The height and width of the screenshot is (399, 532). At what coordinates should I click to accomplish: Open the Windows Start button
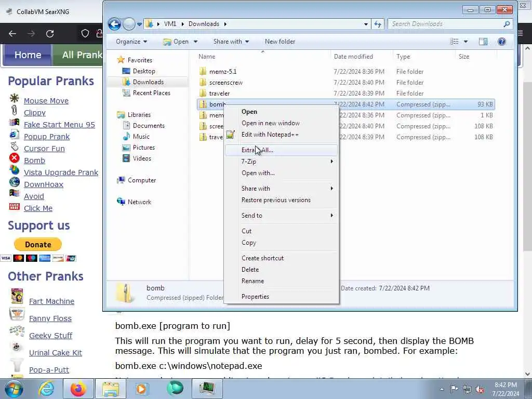(14, 389)
